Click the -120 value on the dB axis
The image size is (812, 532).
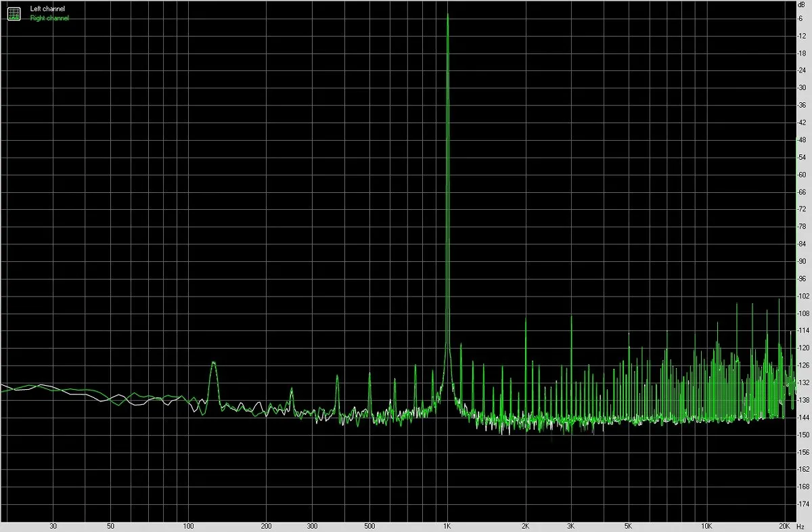point(803,348)
